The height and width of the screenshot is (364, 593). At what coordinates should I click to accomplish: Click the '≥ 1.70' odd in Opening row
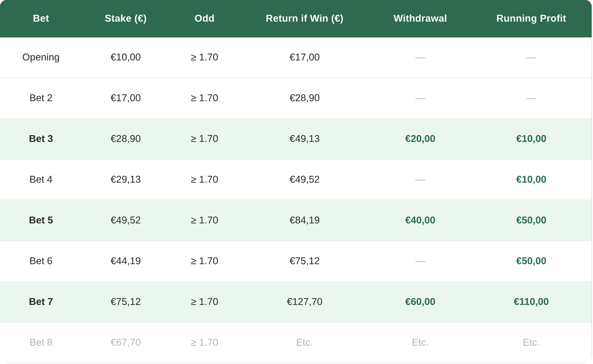point(204,57)
